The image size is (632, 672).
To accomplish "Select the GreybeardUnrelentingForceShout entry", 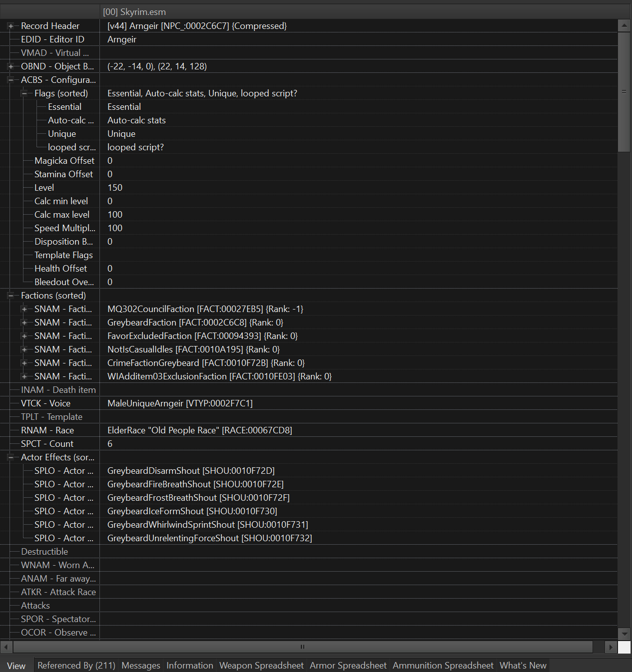I will click(210, 538).
